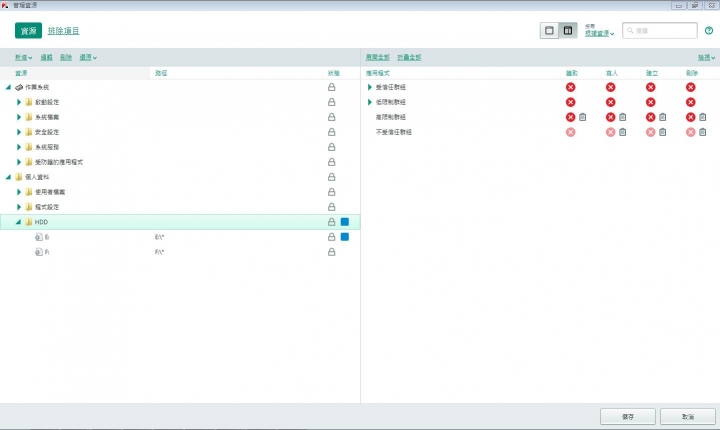Expand the 使用者檔案 folder
The width and height of the screenshot is (720, 430).
click(19, 192)
